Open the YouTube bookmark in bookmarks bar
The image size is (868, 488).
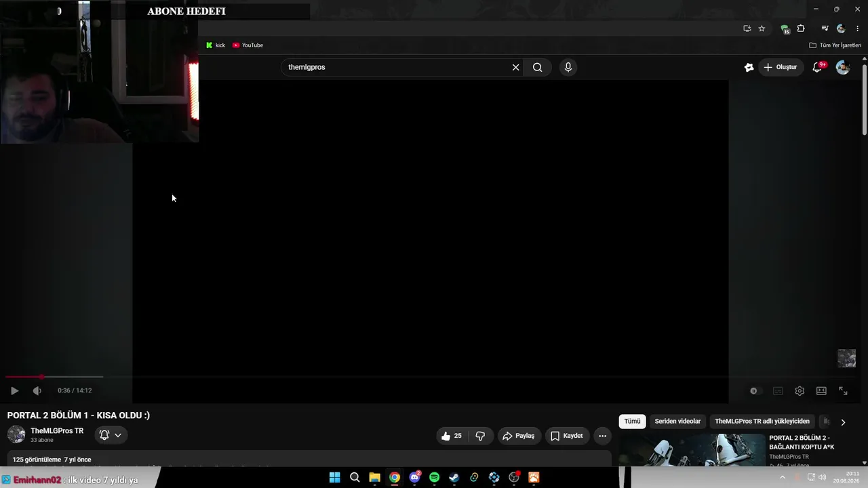[248, 45]
